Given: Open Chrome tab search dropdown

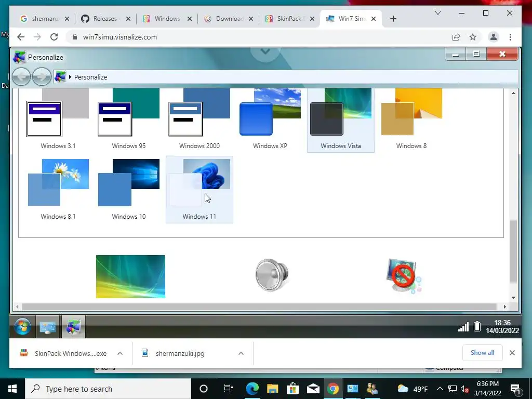Looking at the screenshot, I should [438, 13].
